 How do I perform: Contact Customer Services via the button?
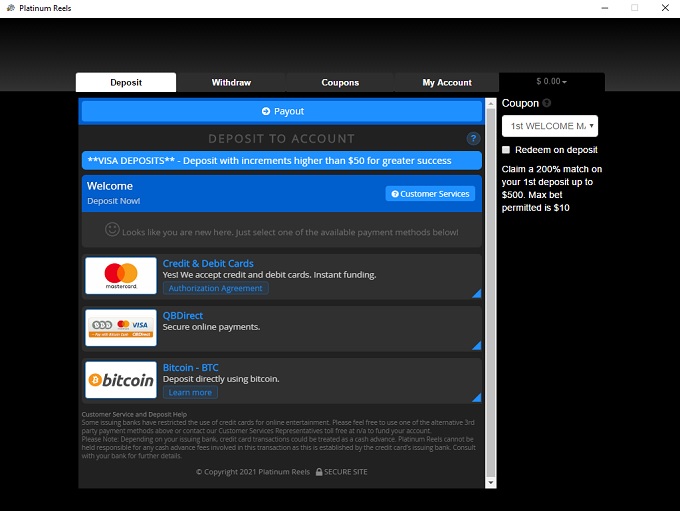coord(430,194)
